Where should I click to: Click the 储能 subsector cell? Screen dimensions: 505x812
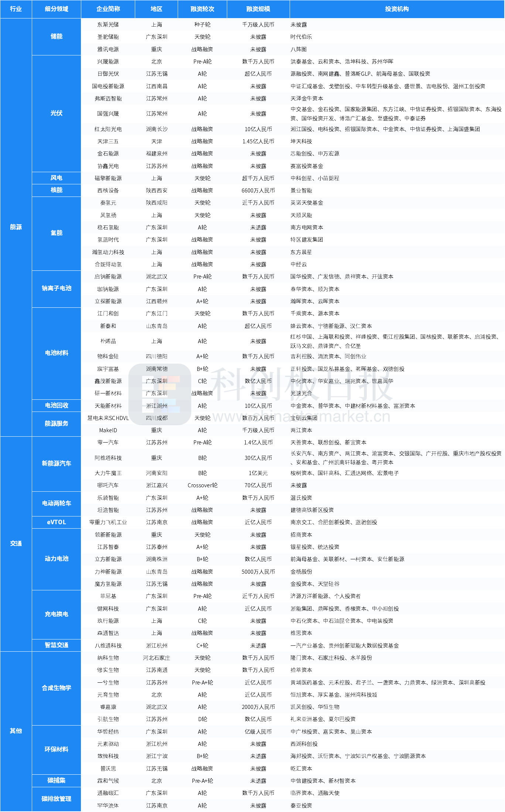57,37
